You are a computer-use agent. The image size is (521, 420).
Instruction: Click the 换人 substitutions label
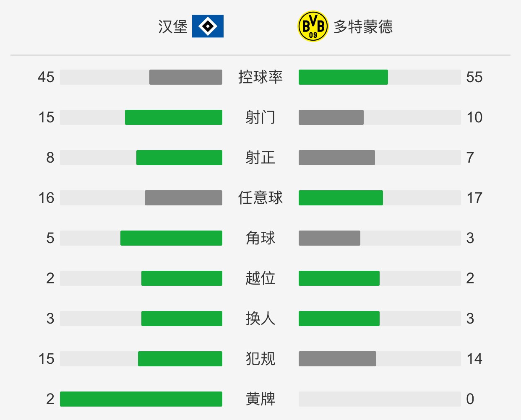[260, 319]
